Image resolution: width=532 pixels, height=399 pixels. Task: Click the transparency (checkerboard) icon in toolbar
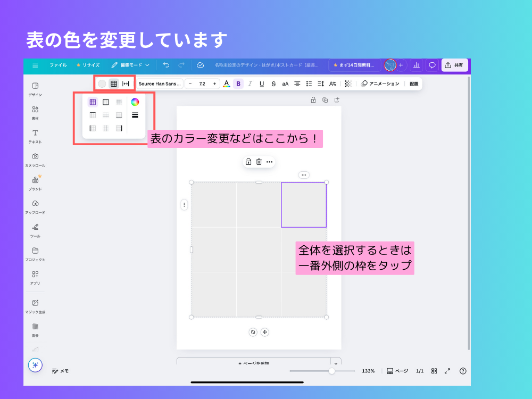click(349, 84)
